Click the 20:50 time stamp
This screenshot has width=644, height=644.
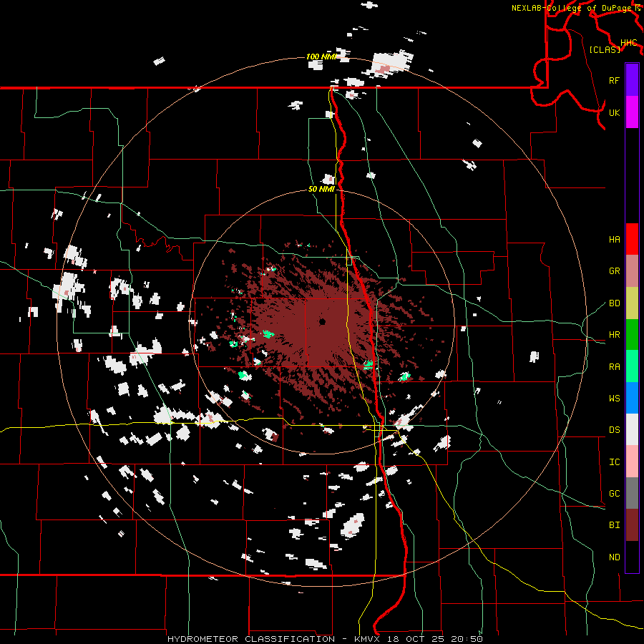coord(467,639)
